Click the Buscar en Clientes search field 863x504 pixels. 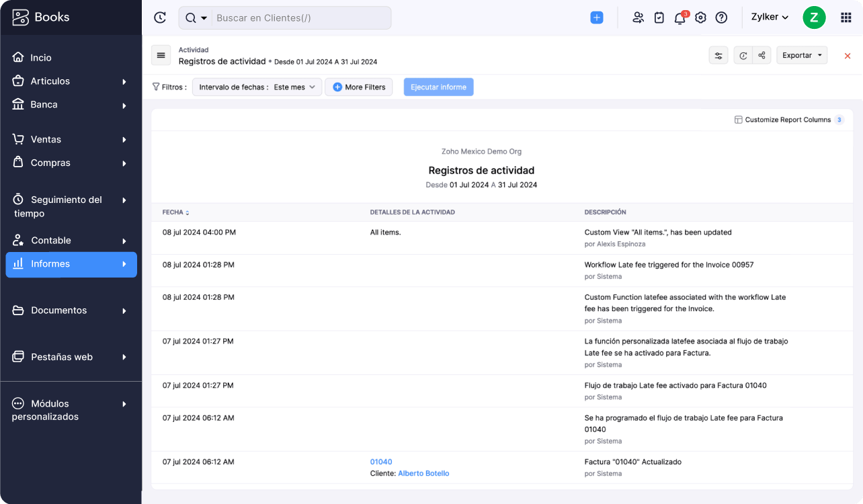pyautogui.click(x=301, y=18)
